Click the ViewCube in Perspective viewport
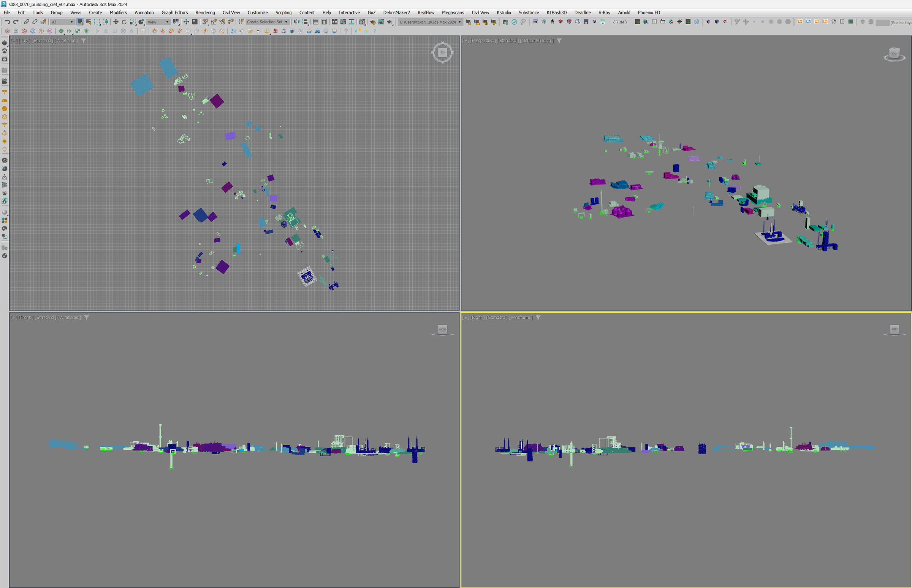The width and height of the screenshot is (912, 588). click(894, 54)
